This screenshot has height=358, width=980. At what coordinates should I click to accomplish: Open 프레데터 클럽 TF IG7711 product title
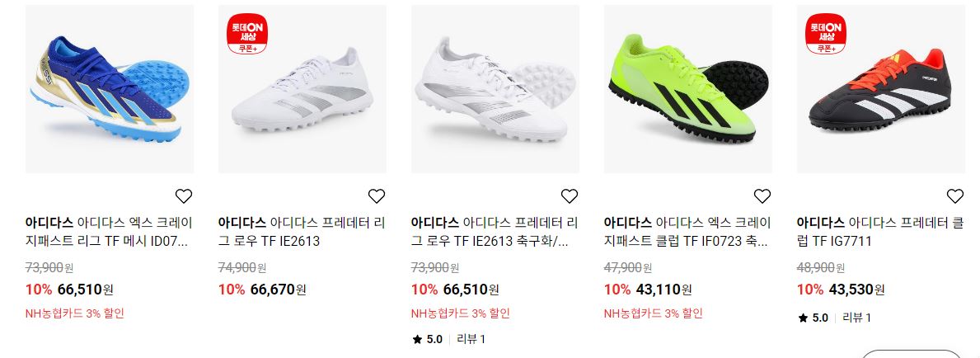click(x=880, y=232)
